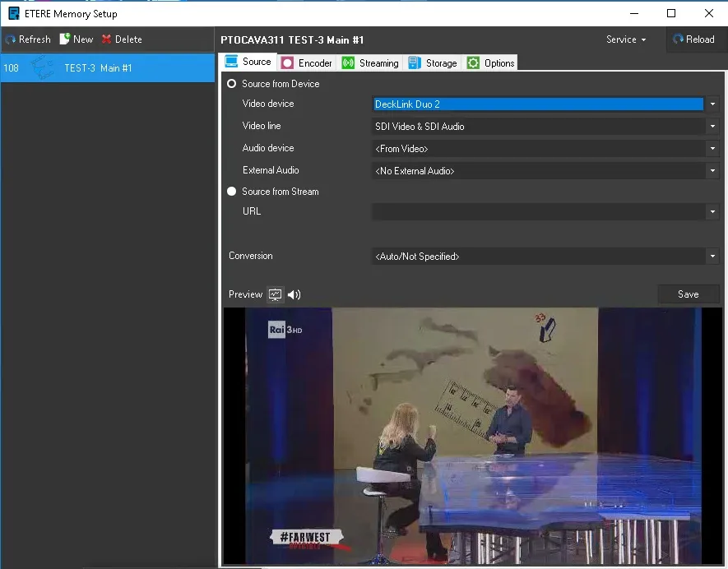
Task: Expand the Audio device dropdown
Action: click(x=712, y=149)
